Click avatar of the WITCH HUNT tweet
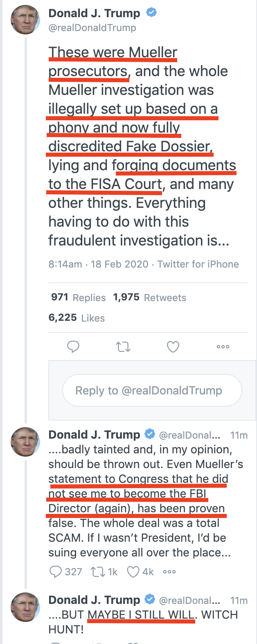Viewport: 257px width, 644px height. point(25,608)
